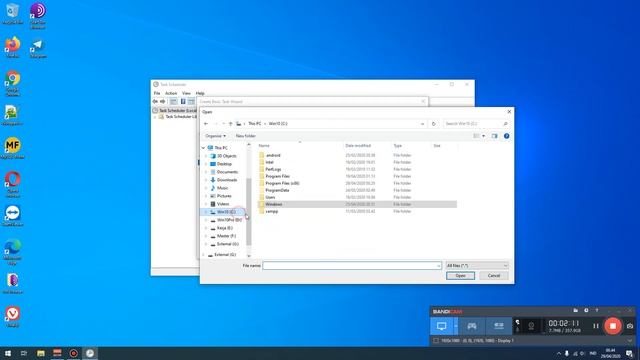Click Cancel in the Open dialog

click(494, 276)
